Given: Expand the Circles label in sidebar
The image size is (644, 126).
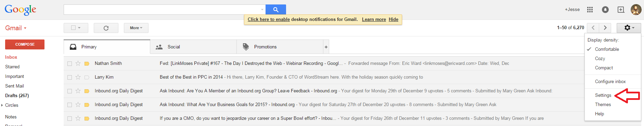Looking at the screenshot, I should (x=2, y=105).
